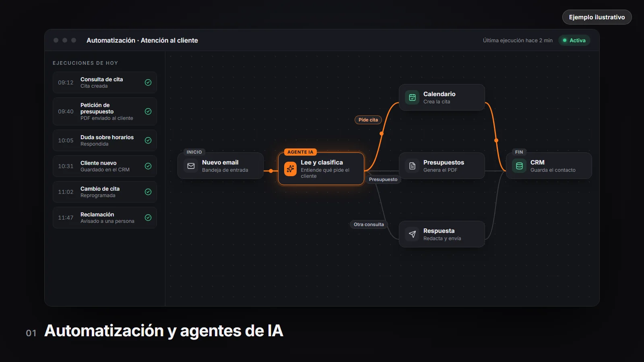Screen dimensions: 644x362
Task: Click the orange connector dot between Calendario and CRM
Action: tap(496, 140)
